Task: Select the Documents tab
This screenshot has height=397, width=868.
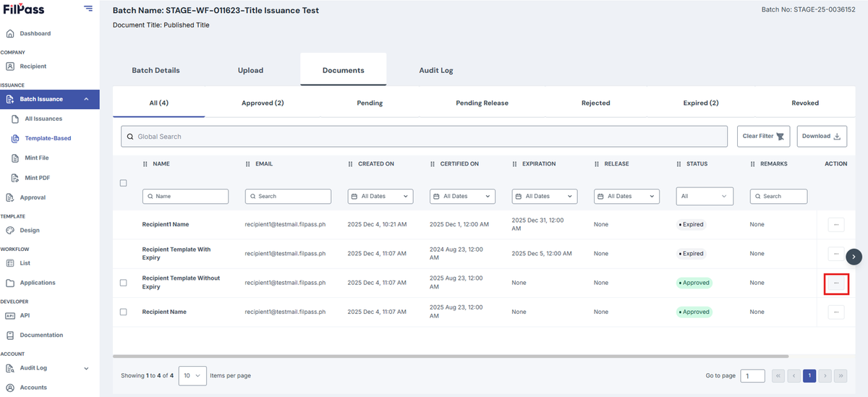Action: click(344, 70)
